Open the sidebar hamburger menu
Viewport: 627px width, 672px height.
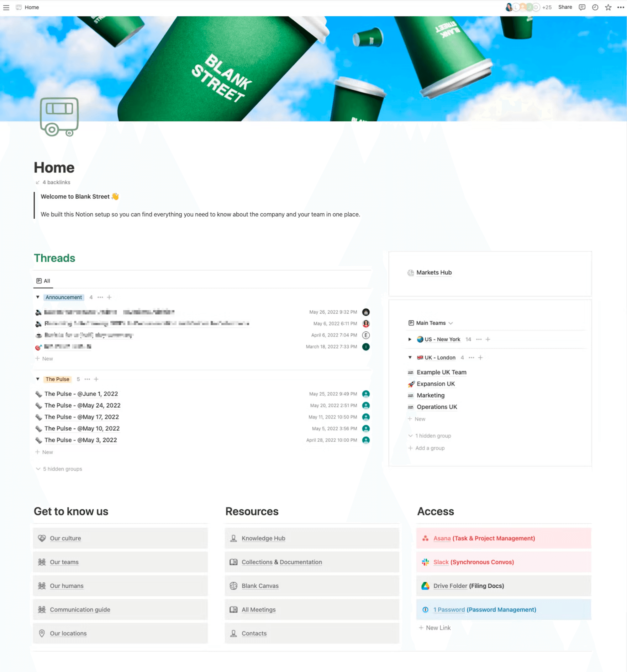click(6, 8)
